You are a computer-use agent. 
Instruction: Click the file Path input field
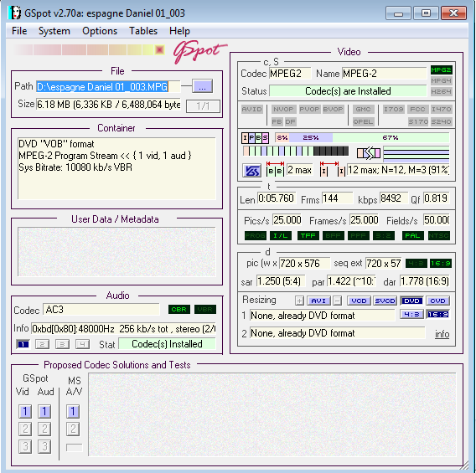pos(108,87)
